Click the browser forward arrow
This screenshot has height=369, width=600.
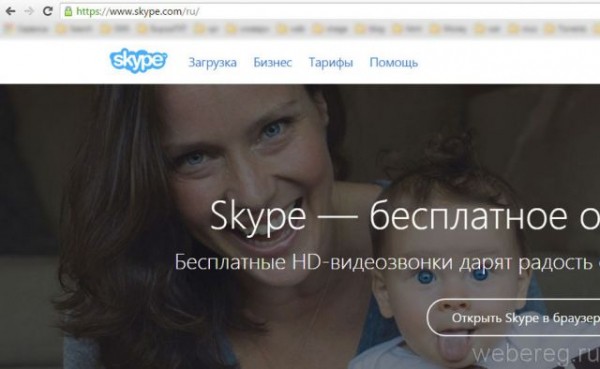29,11
